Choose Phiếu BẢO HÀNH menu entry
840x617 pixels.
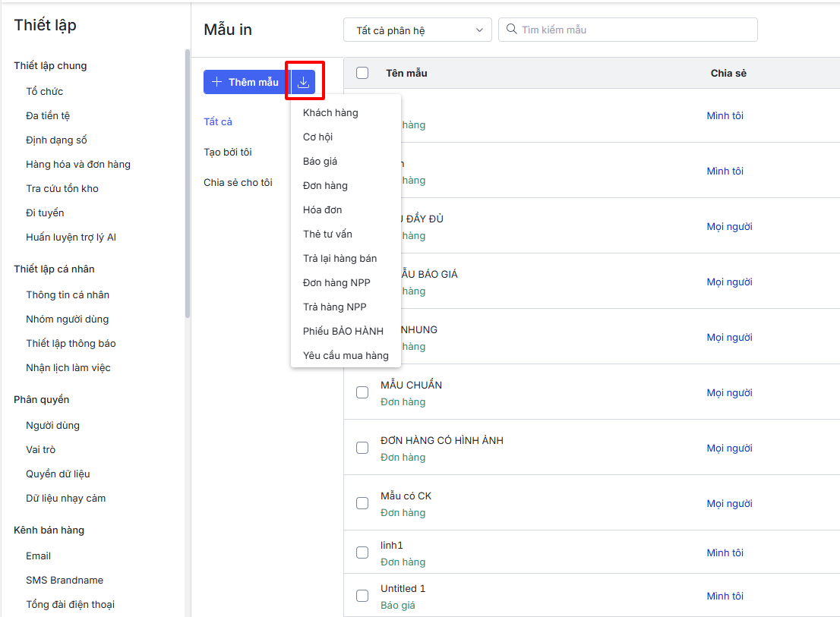tap(343, 332)
